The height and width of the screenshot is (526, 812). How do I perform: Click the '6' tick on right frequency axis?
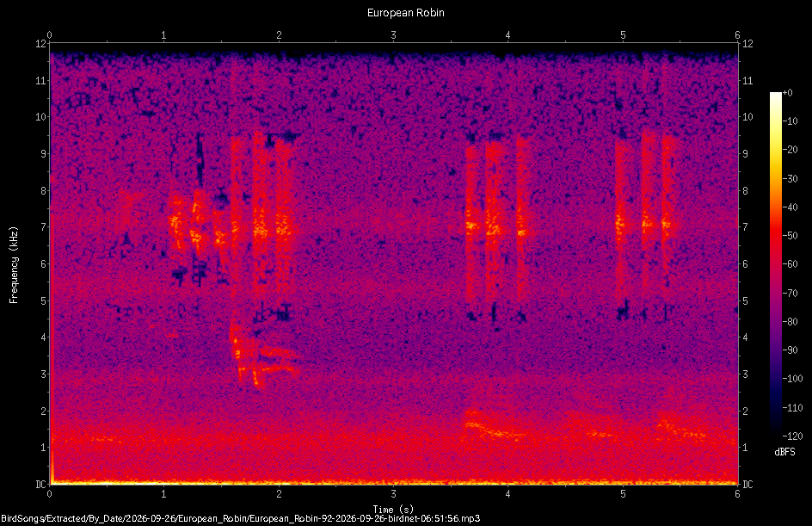tap(746, 264)
